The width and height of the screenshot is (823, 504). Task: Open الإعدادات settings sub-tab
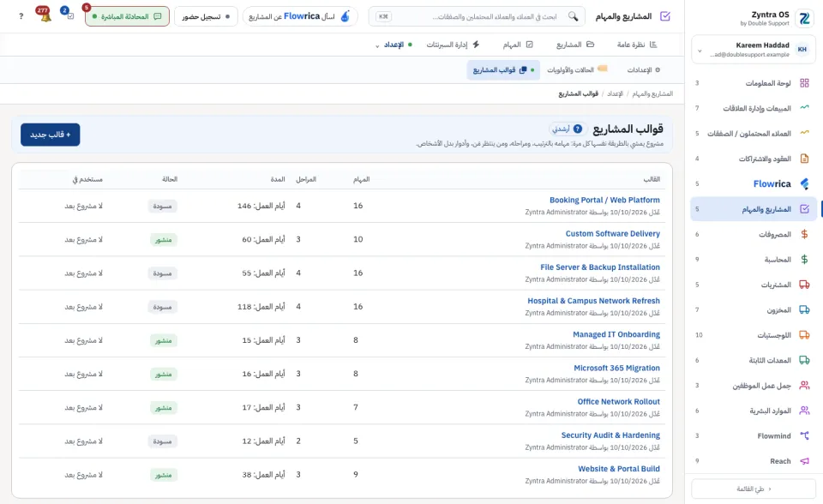644,69
